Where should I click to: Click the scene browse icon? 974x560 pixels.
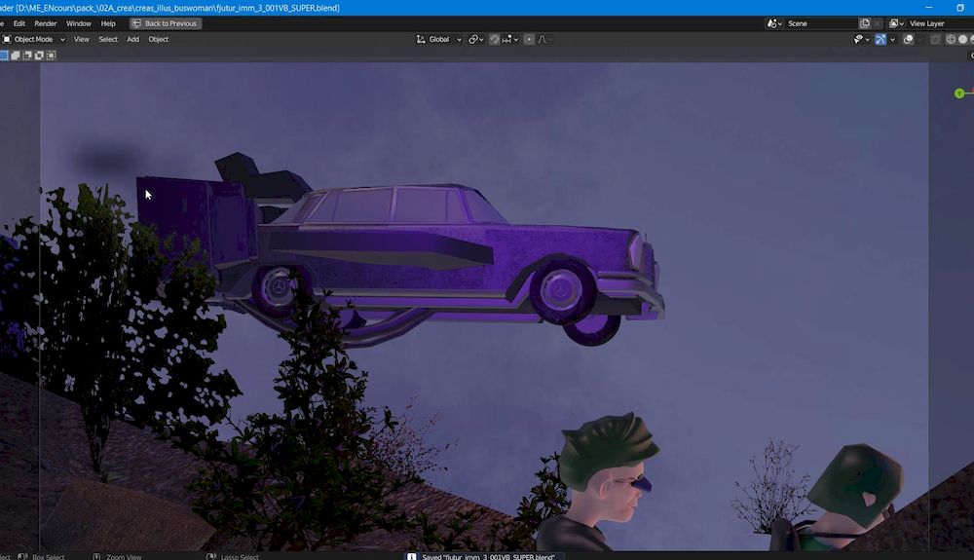click(773, 23)
